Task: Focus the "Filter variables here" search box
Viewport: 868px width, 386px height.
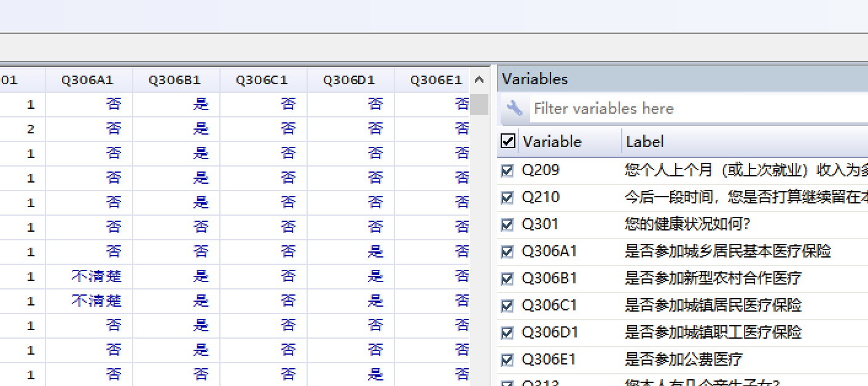Action: pos(676,109)
